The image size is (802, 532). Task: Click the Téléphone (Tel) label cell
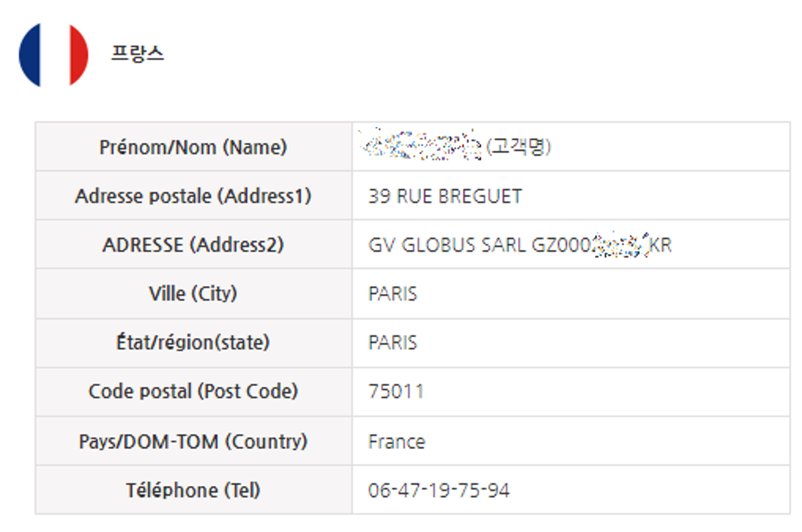point(193,490)
